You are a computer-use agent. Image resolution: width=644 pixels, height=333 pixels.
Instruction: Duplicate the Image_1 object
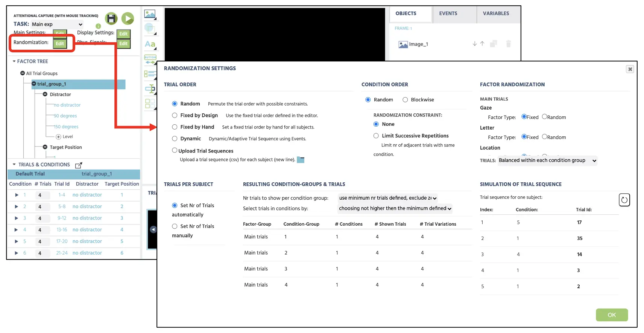point(494,44)
